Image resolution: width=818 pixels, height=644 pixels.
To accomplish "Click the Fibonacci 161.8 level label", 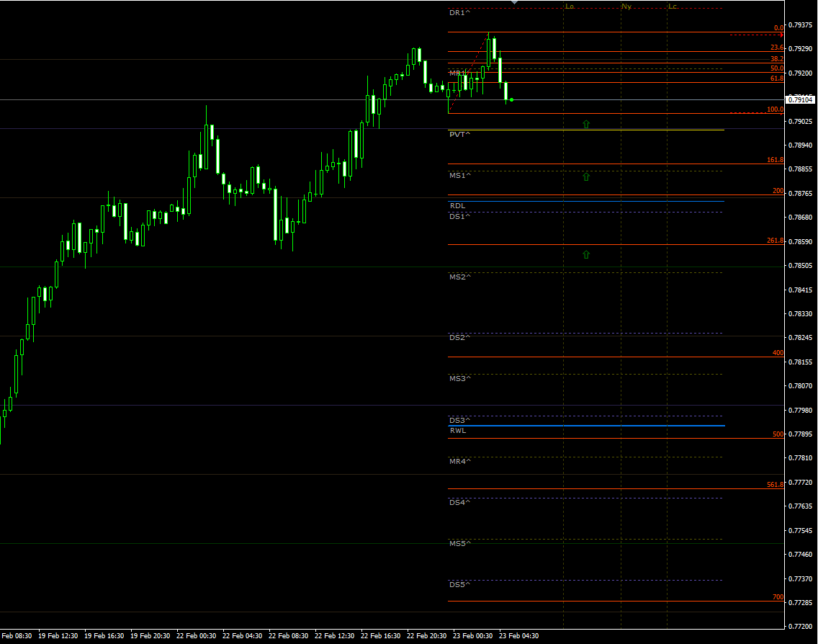I will pos(776,160).
